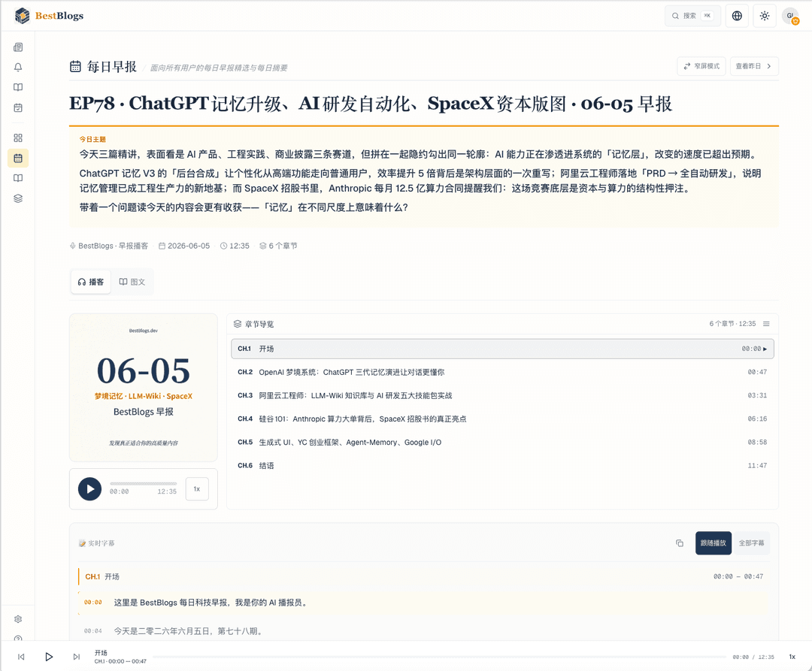Click the chapter list menu icon
Image resolution: width=812 pixels, height=671 pixels.
click(x=766, y=324)
